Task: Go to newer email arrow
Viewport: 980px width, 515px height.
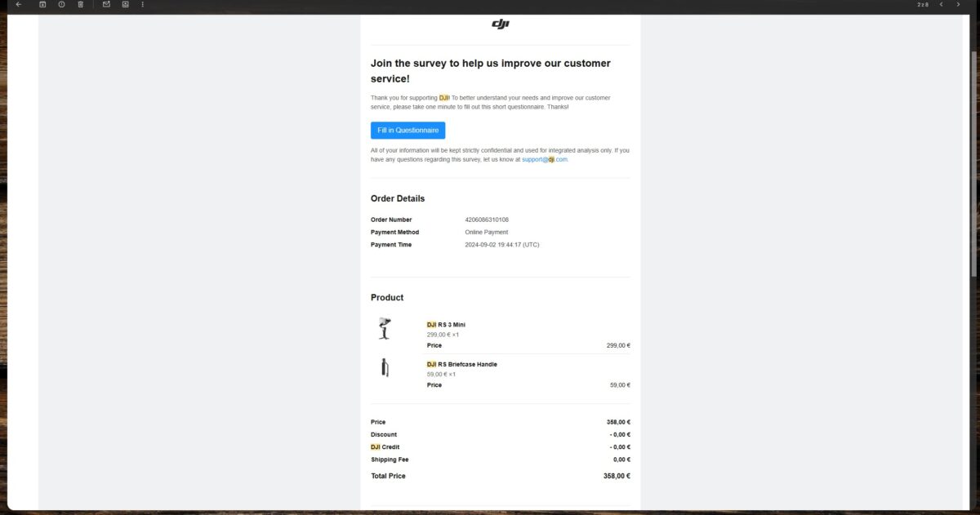Action: 941,5
